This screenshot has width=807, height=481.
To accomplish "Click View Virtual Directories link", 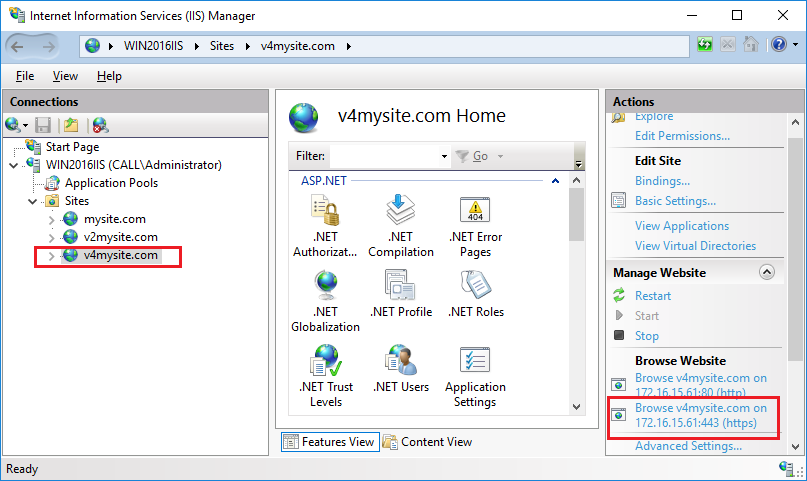I will point(695,246).
